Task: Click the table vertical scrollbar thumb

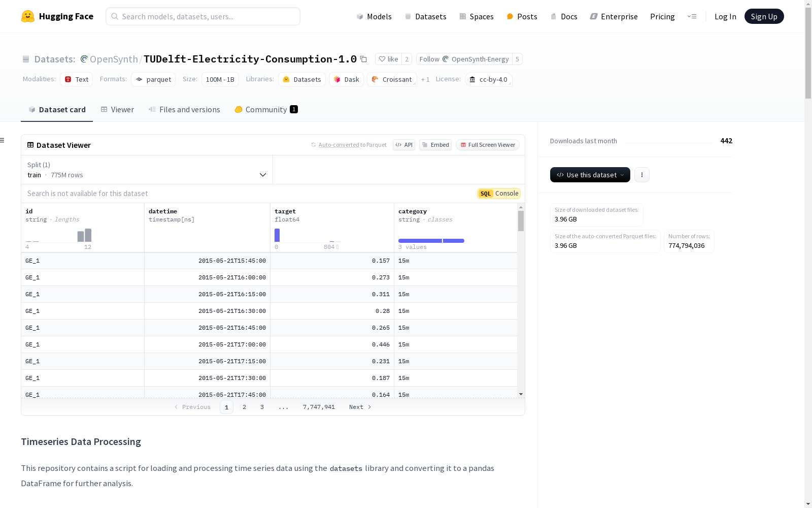Action: (x=521, y=221)
